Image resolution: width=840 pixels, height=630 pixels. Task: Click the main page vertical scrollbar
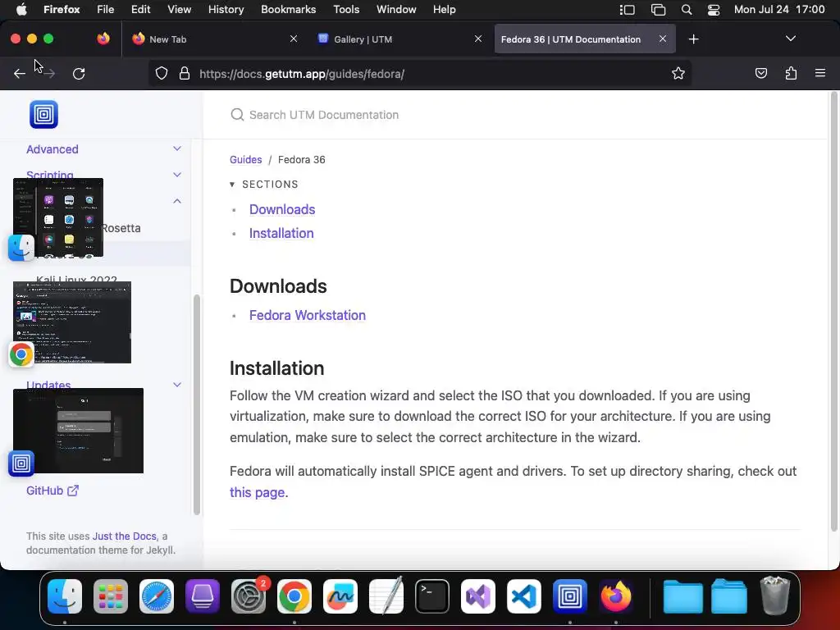pyautogui.click(x=833, y=311)
